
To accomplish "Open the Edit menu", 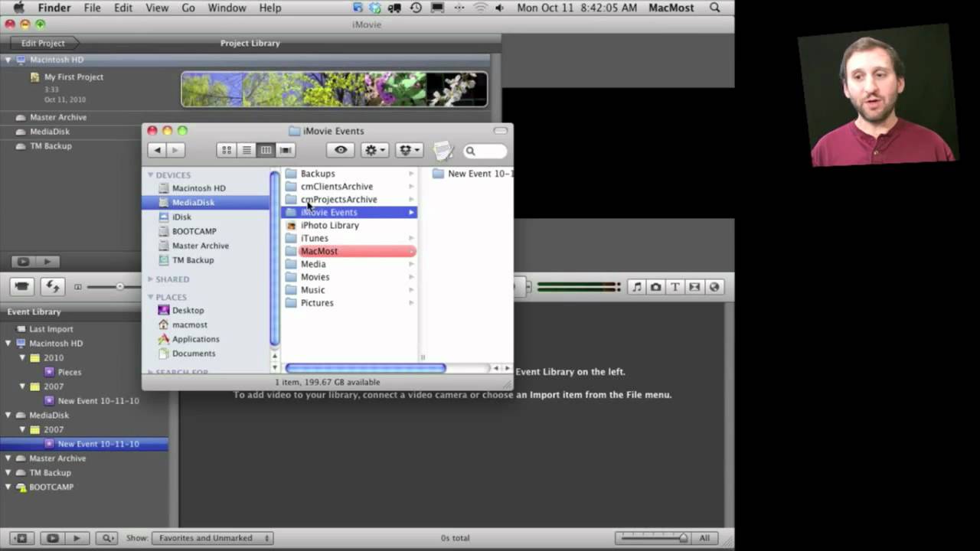I will click(123, 8).
